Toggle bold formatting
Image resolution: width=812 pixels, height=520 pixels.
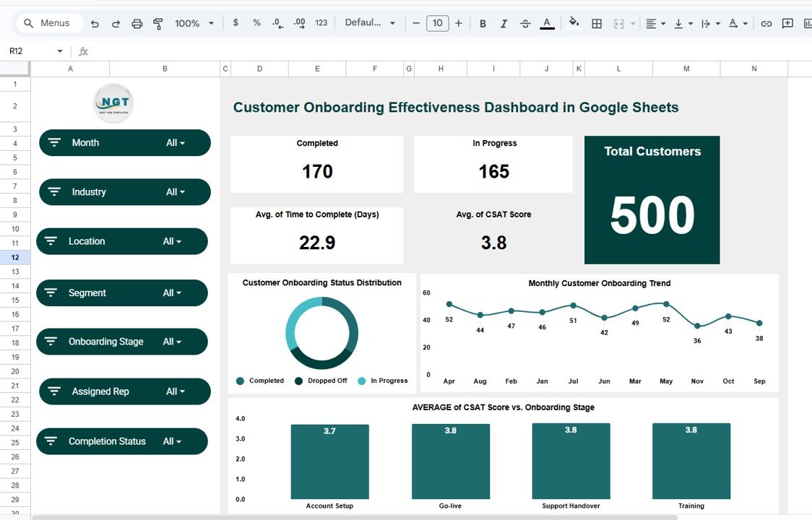click(x=483, y=24)
